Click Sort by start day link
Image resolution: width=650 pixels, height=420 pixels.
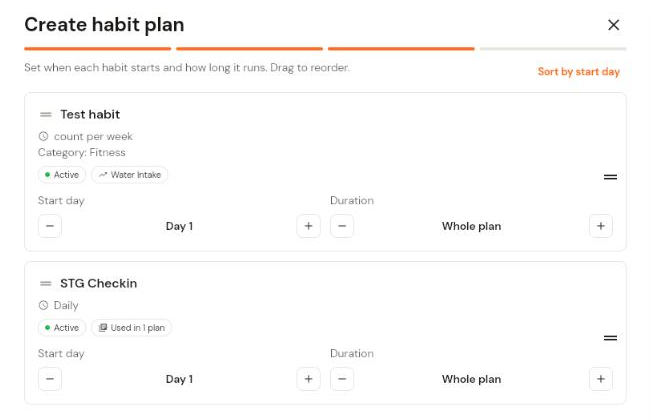578,72
